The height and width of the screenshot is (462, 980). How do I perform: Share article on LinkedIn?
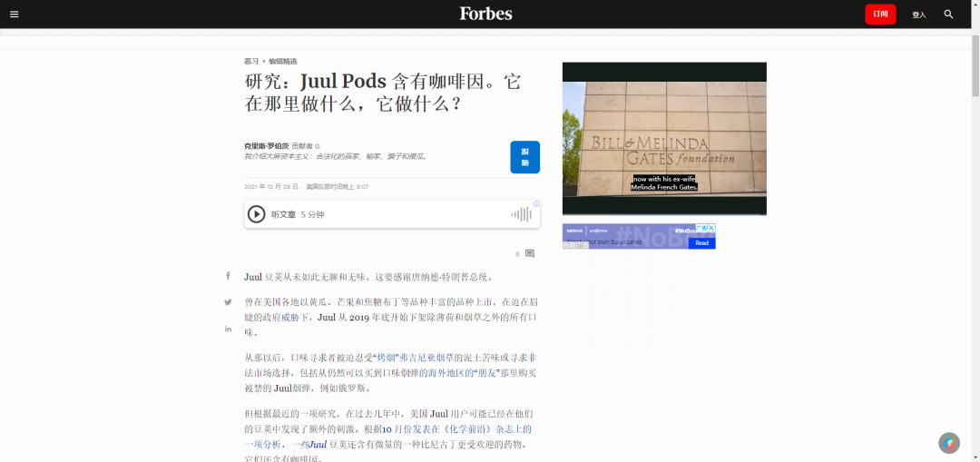(x=228, y=329)
